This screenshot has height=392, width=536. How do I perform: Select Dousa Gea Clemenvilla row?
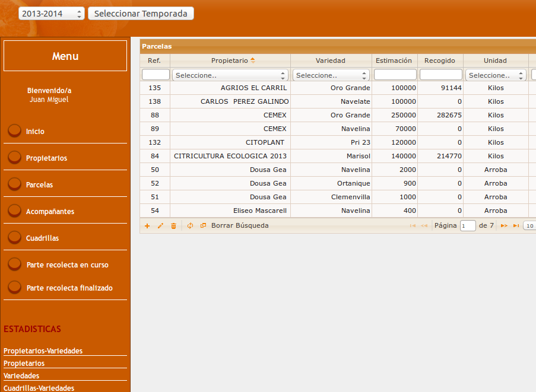tap(338, 197)
